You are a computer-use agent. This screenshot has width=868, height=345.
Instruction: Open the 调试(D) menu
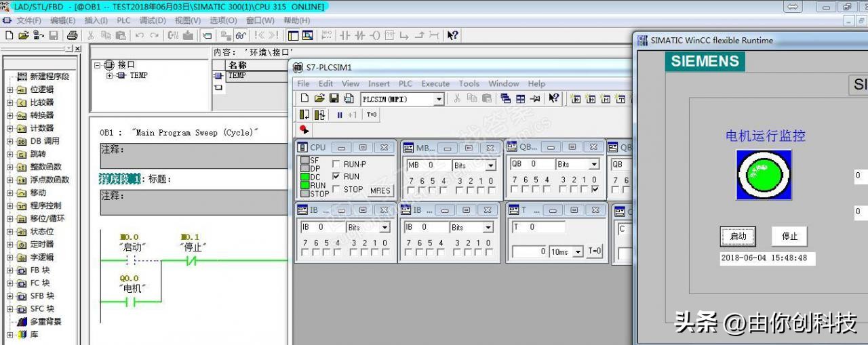[152, 20]
